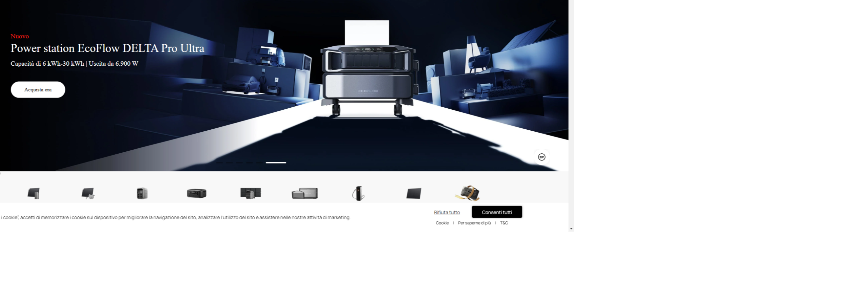Open the tall portable power station product icon
The width and height of the screenshot is (868, 282).
(x=142, y=193)
